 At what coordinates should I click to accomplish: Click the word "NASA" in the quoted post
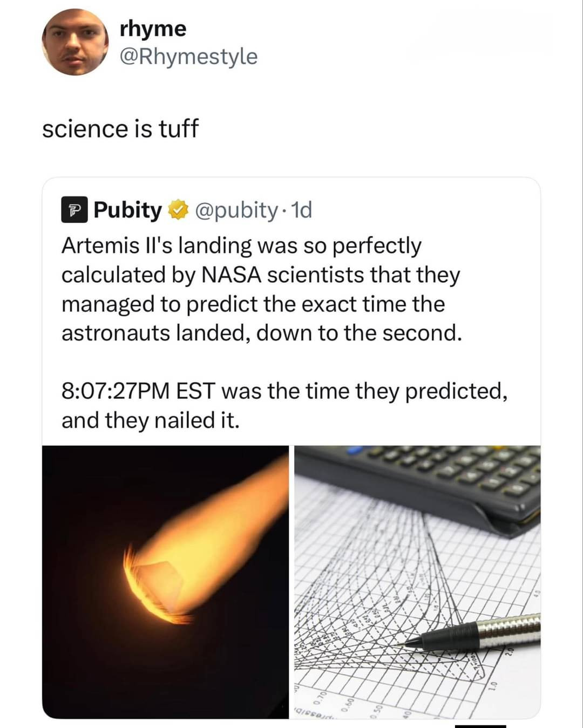231,275
